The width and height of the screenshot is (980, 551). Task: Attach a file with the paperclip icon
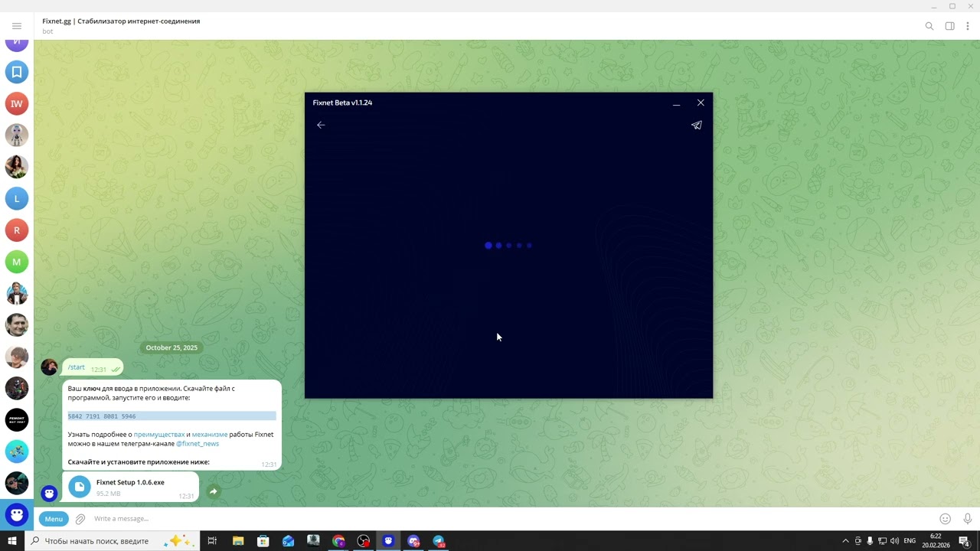coord(80,519)
